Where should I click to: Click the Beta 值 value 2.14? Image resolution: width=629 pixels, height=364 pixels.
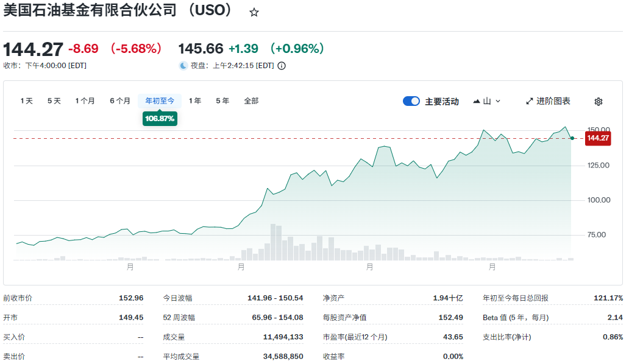click(x=616, y=318)
